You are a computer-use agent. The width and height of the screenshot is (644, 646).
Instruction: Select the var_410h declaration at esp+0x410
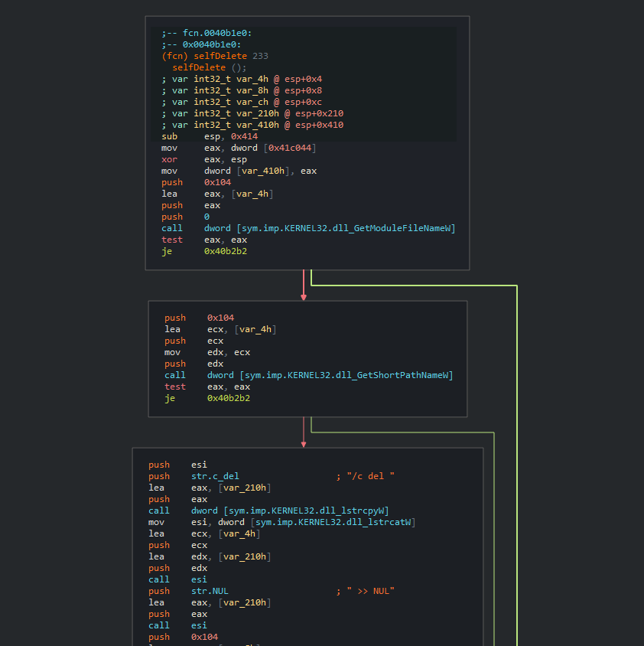tap(257, 125)
